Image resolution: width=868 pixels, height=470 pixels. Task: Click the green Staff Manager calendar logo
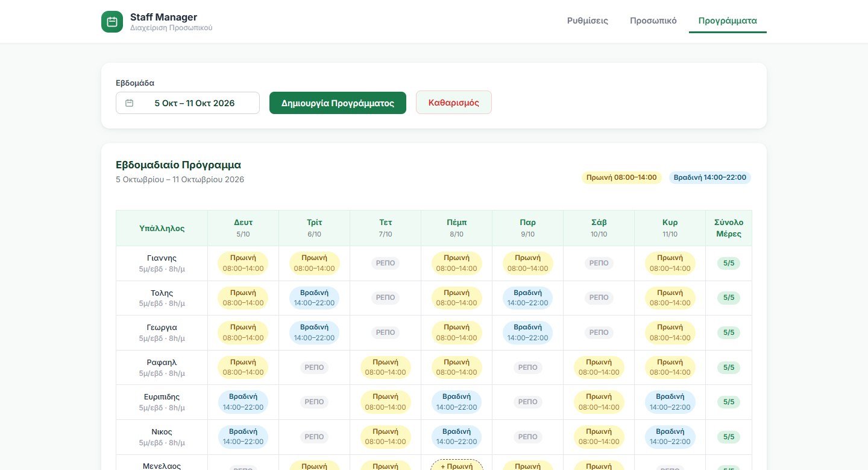[x=112, y=22]
